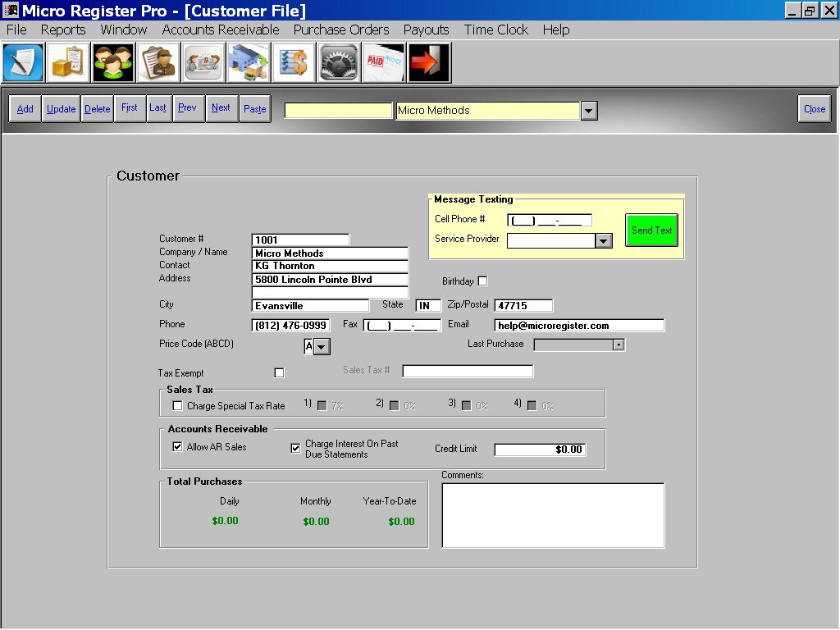
Task: Toggle the tax rate 3) 0% checkbox
Action: pos(466,405)
